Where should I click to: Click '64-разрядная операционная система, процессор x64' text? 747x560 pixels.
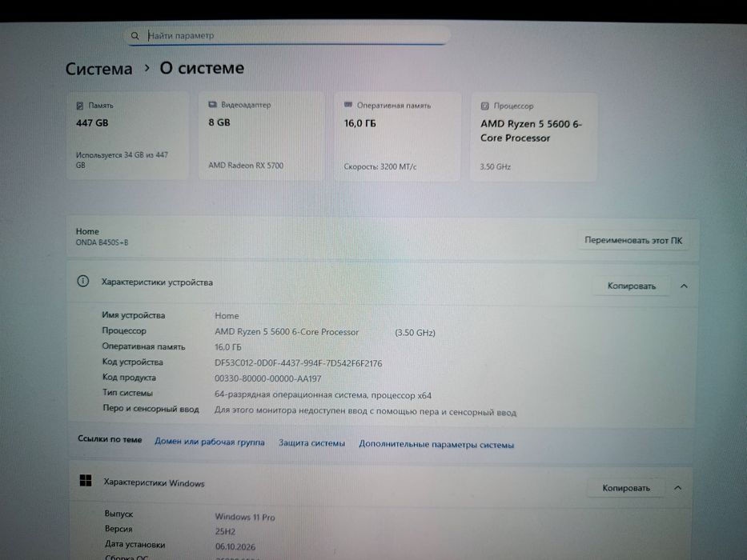[323, 394]
